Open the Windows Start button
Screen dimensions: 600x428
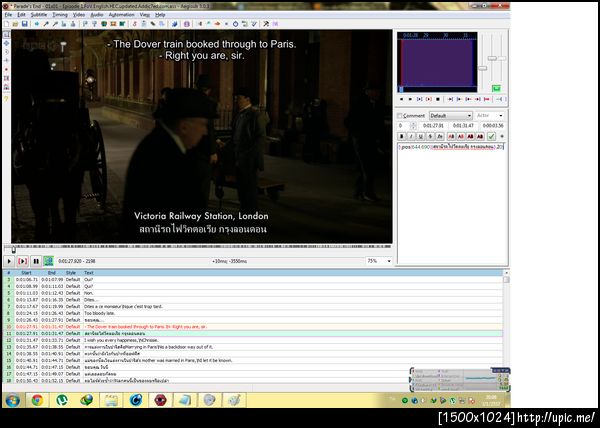(x=13, y=400)
